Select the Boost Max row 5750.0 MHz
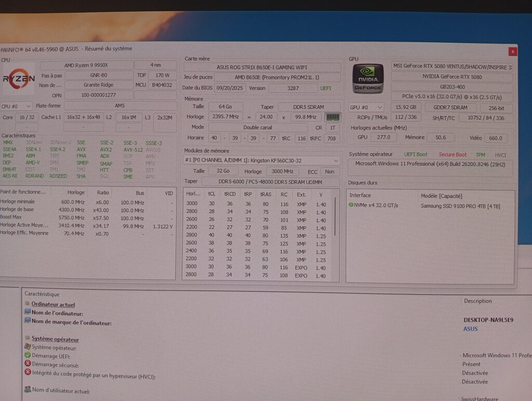The width and height of the screenshot is (532, 401). point(87,217)
